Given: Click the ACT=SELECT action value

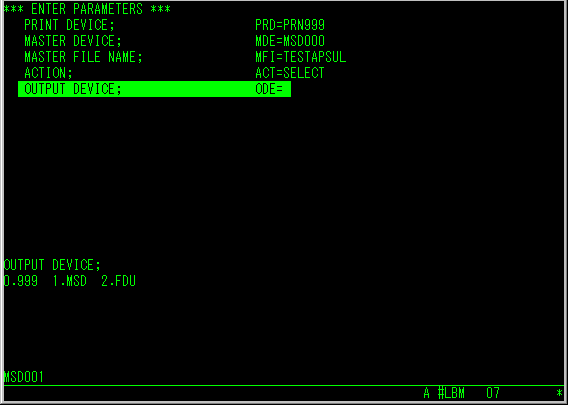Looking at the screenshot, I should (x=290, y=73).
